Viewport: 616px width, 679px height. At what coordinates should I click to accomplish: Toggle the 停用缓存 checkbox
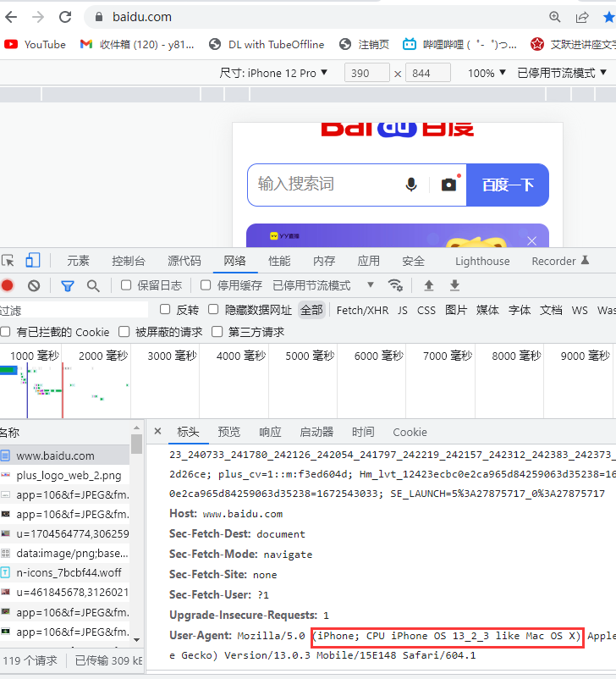click(x=206, y=285)
